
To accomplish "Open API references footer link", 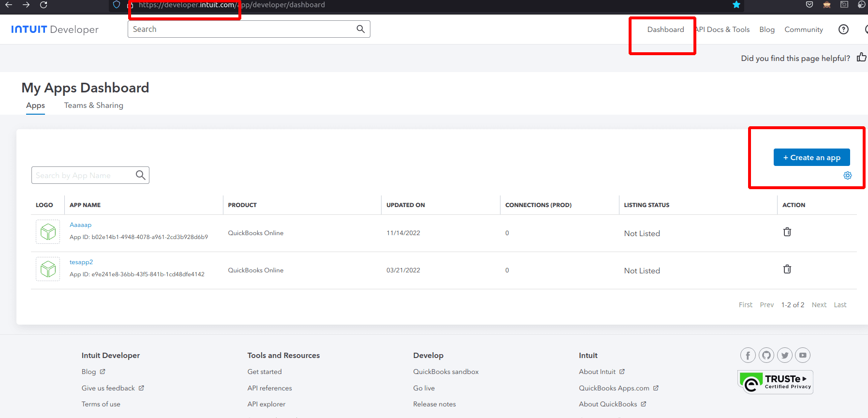I will 270,388.
